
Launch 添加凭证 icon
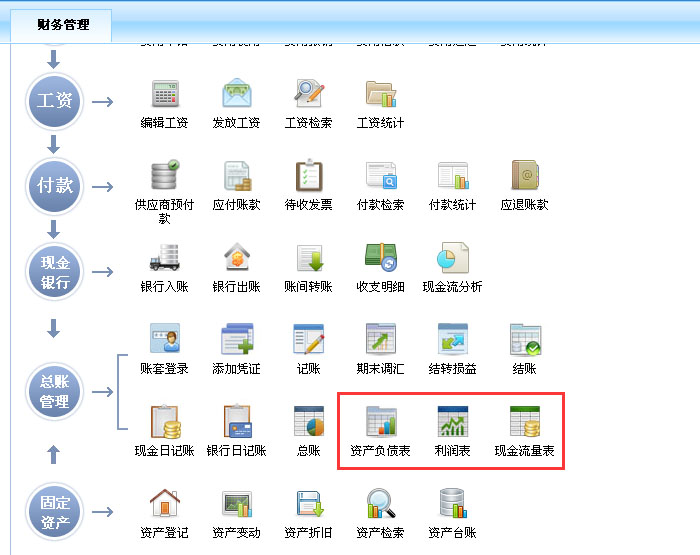pos(236,340)
